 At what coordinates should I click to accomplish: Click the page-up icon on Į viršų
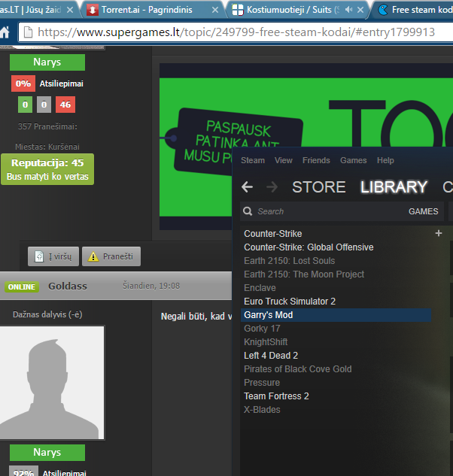(39, 256)
